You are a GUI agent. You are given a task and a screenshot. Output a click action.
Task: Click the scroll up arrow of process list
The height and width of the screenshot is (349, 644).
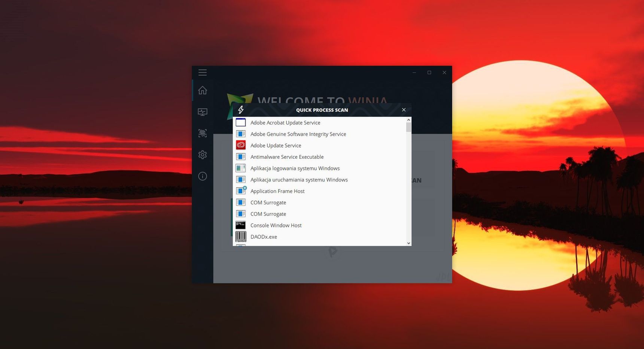pyautogui.click(x=408, y=120)
